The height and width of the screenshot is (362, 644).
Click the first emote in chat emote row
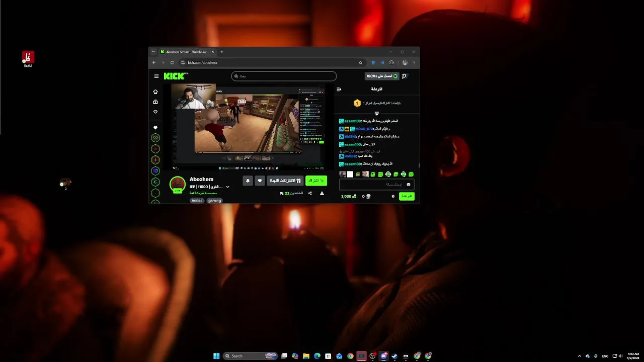[343, 174]
